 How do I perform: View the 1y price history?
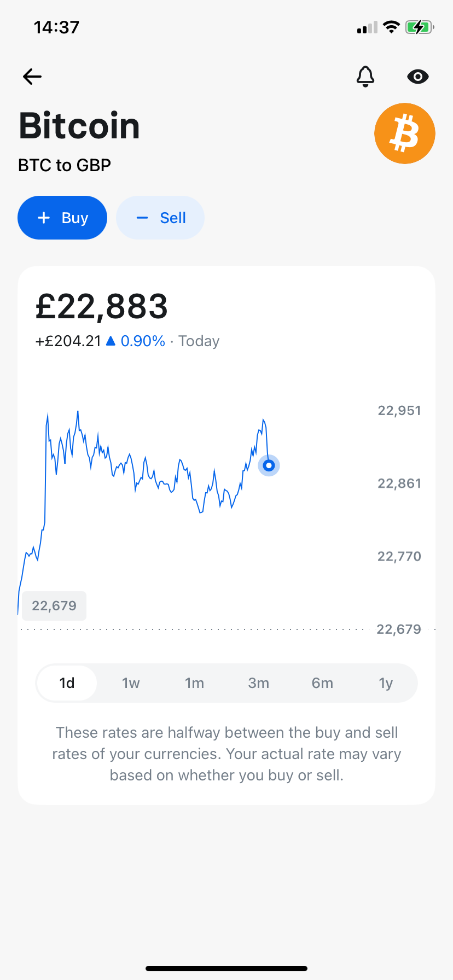(386, 683)
